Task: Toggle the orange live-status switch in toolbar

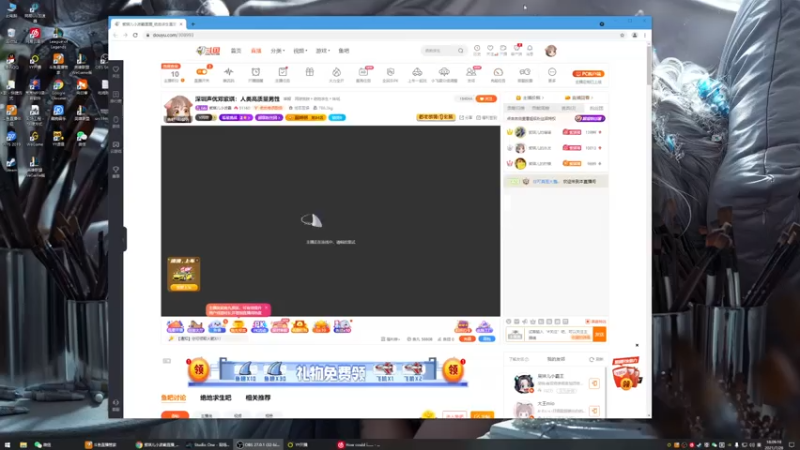Action: (202, 72)
